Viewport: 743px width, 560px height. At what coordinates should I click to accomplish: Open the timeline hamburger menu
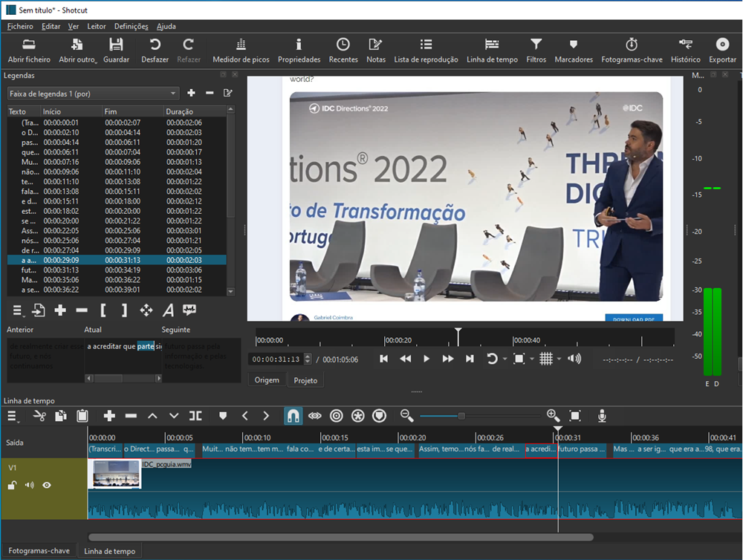point(13,416)
